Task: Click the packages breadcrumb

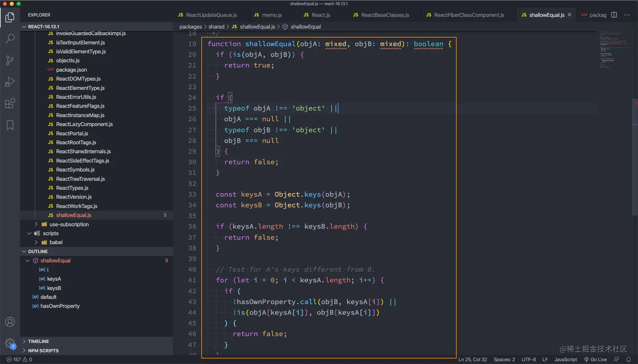Action: pyautogui.click(x=191, y=27)
